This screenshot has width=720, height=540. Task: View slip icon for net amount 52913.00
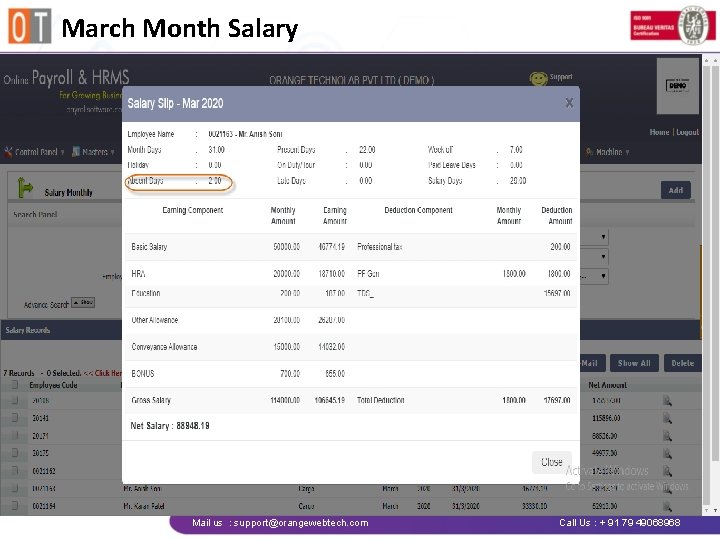pos(667,506)
